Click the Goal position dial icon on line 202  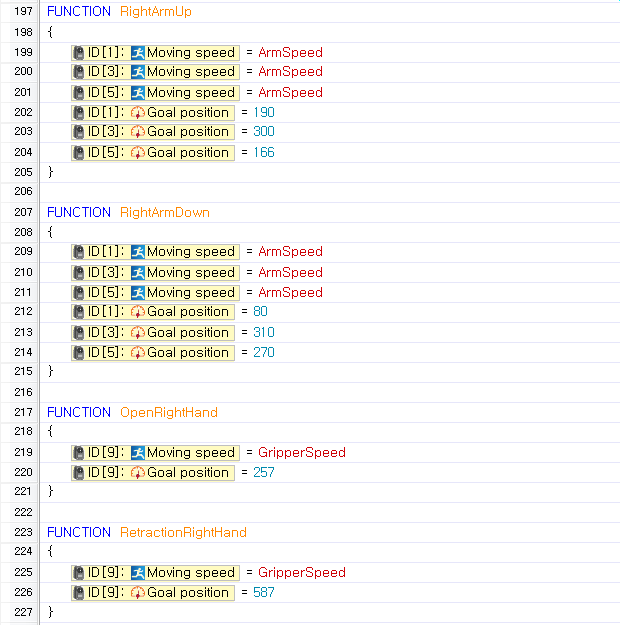(138, 112)
